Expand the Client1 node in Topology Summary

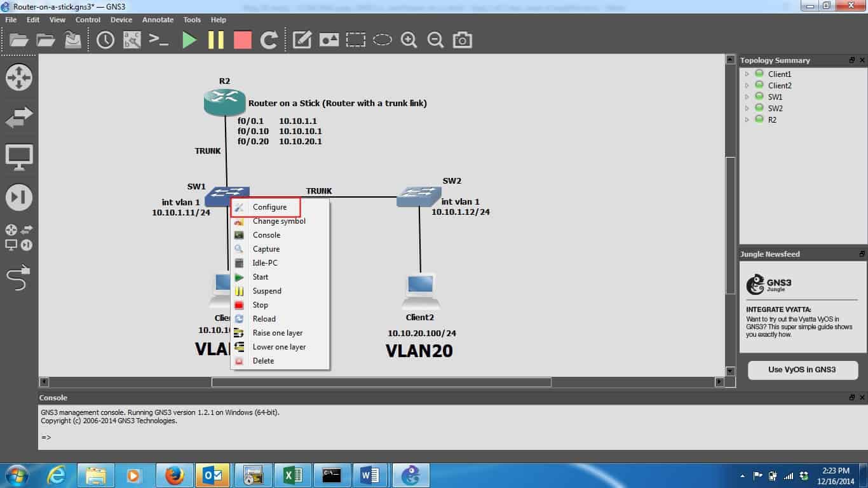[x=747, y=74]
